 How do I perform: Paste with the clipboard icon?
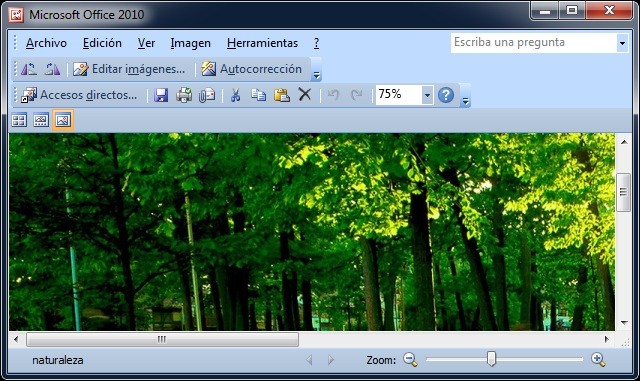pos(282,95)
